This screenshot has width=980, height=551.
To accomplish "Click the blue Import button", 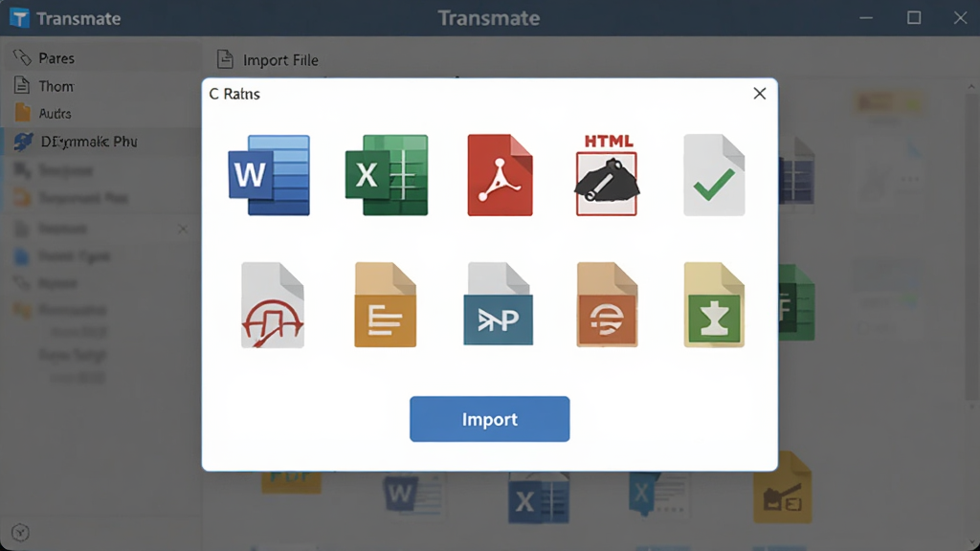I will pos(489,419).
